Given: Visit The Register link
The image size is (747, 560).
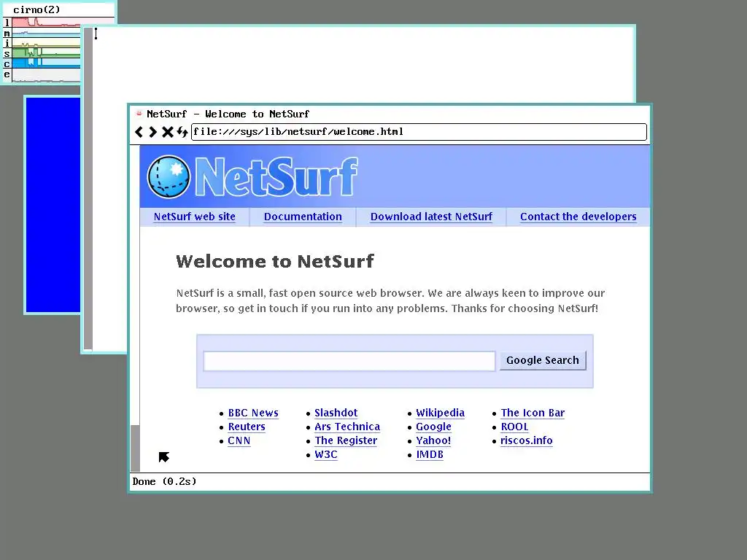Looking at the screenshot, I should (x=346, y=440).
